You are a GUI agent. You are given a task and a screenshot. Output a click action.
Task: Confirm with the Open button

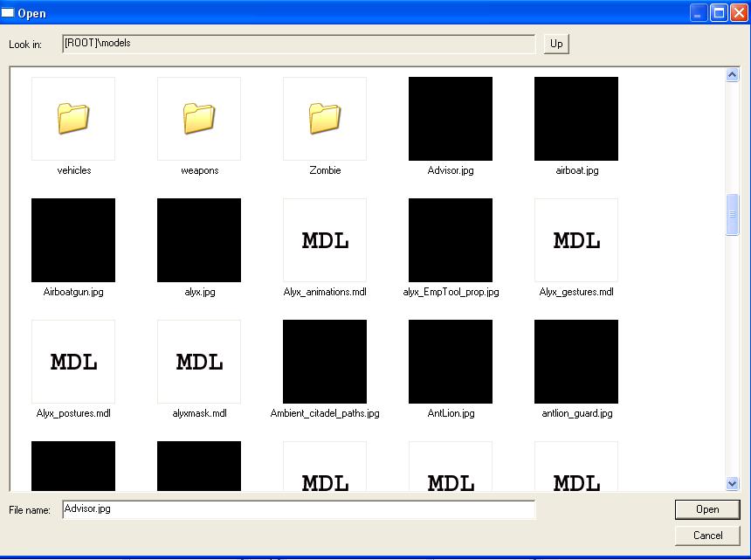(x=707, y=509)
